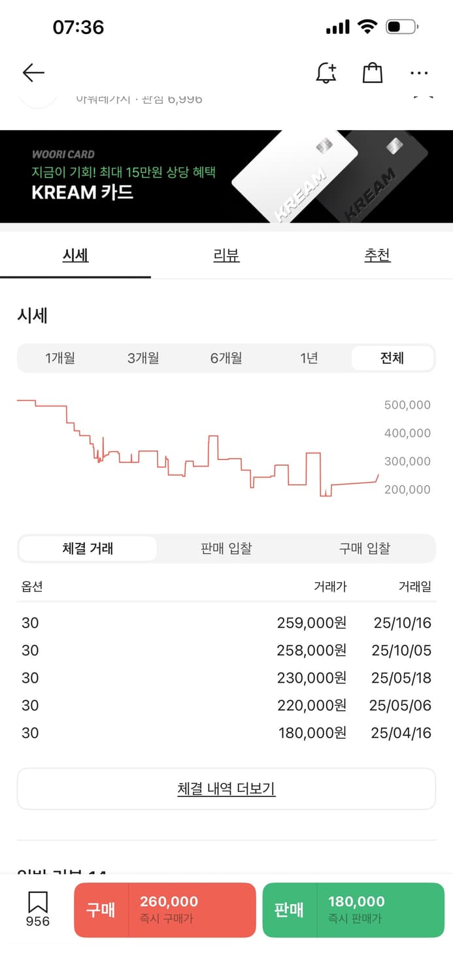Switch to the 추천 tab
This screenshot has height=980, width=453.
tap(377, 255)
